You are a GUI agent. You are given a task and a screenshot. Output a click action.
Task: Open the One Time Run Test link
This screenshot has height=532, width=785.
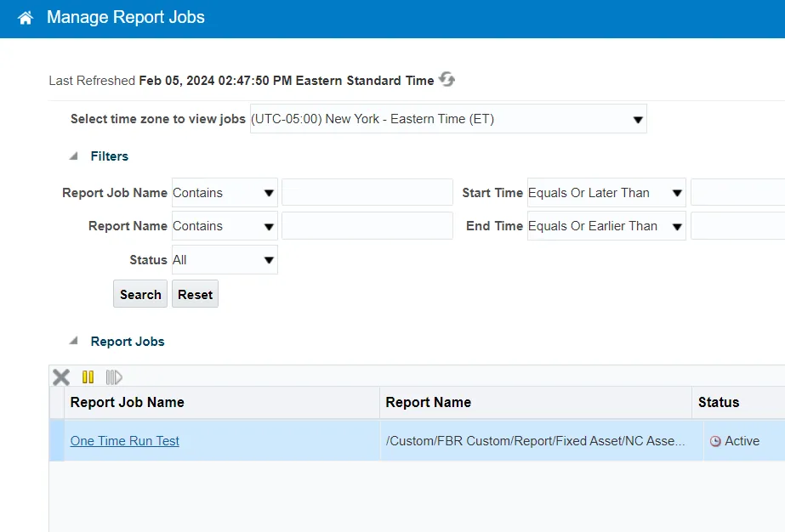tap(125, 441)
